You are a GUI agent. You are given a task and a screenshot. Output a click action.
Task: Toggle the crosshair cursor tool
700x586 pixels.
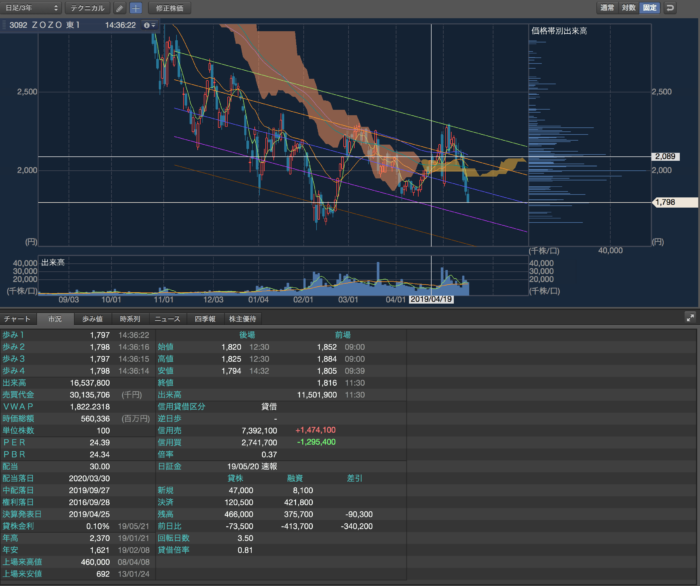click(136, 8)
